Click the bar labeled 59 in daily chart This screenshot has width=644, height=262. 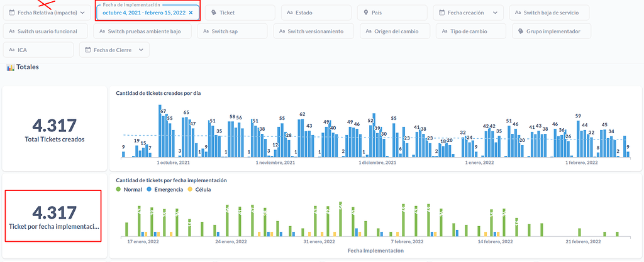click(578, 139)
